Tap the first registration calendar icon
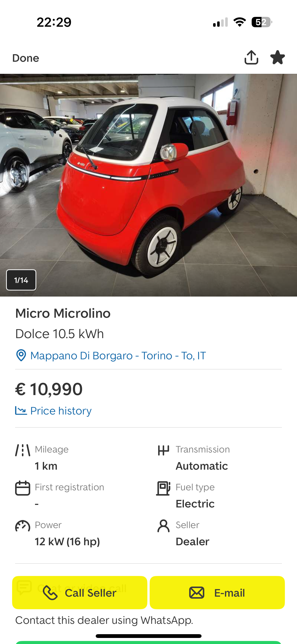Screen dimensions: 297x644 pyautogui.click(x=23, y=488)
